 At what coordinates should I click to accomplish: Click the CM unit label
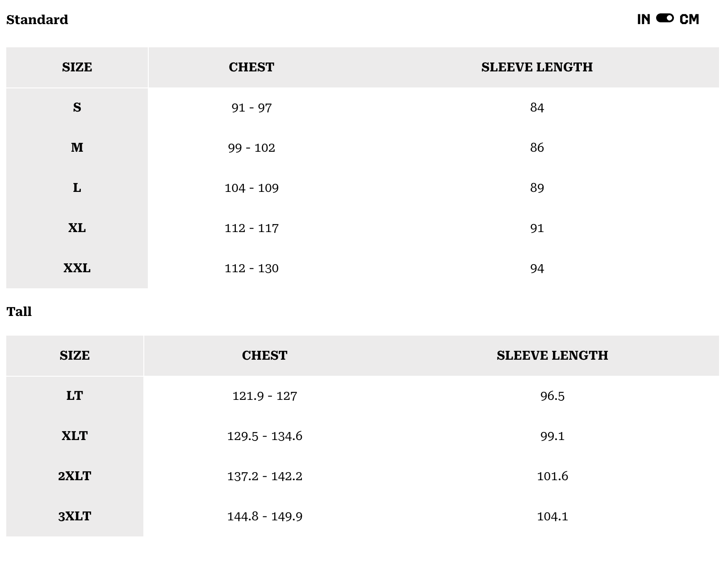689,19
